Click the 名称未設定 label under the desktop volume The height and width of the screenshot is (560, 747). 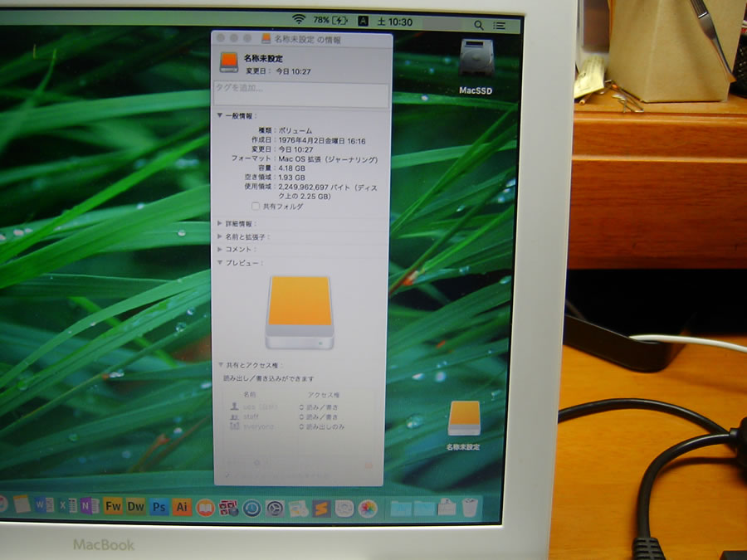tap(463, 447)
